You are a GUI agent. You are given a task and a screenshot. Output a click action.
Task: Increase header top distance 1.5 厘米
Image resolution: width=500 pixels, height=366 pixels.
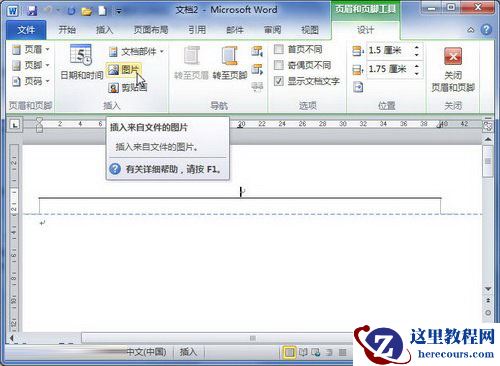417,47
